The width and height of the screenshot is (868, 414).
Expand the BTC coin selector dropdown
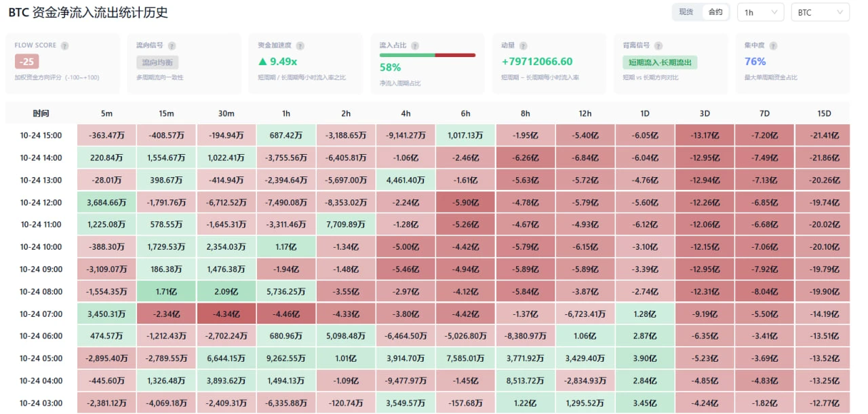click(820, 12)
